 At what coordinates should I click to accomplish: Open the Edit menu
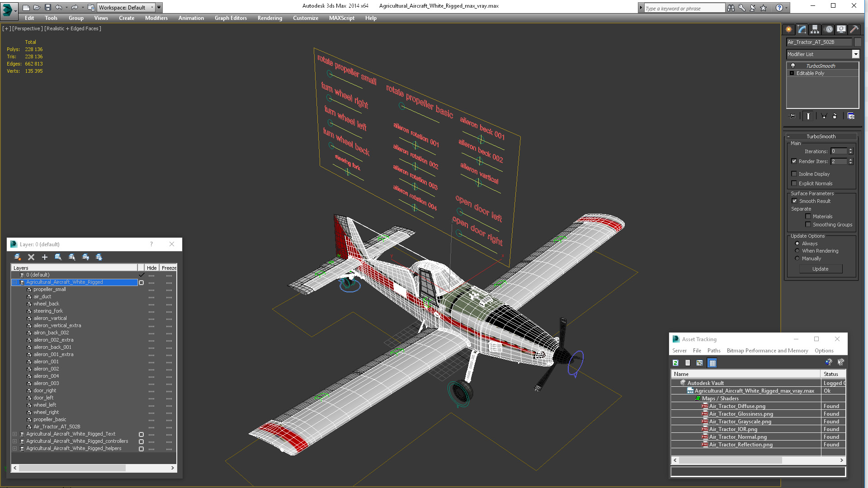point(29,18)
